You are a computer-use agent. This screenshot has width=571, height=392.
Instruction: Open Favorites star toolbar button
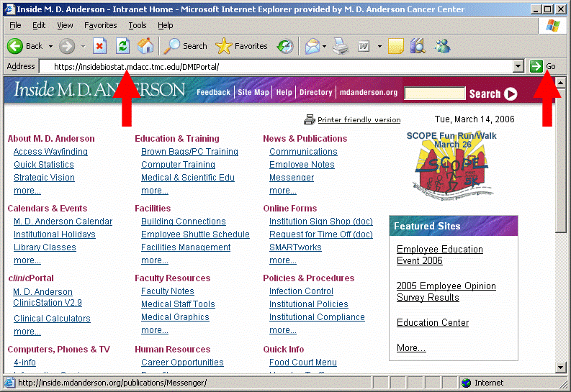(x=241, y=46)
